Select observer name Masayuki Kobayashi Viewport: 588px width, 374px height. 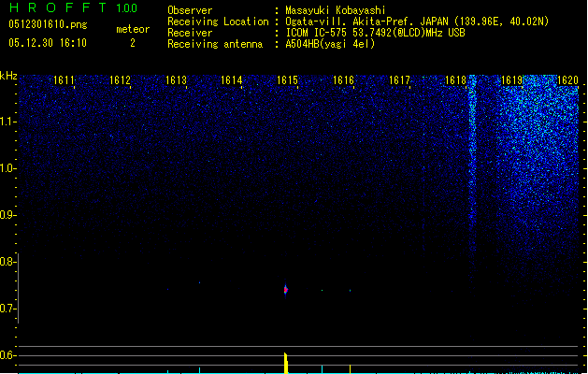336,10
